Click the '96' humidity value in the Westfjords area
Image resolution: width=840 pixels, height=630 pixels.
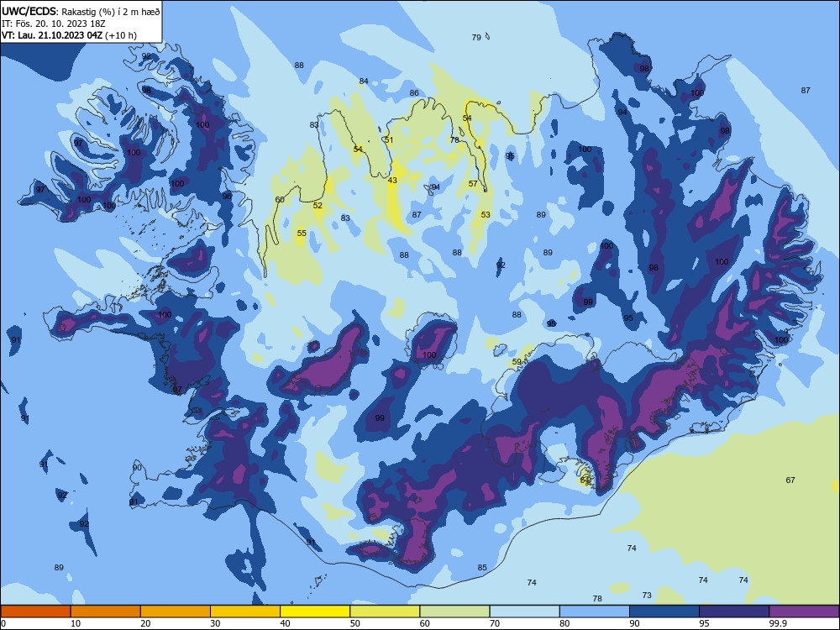click(227, 196)
